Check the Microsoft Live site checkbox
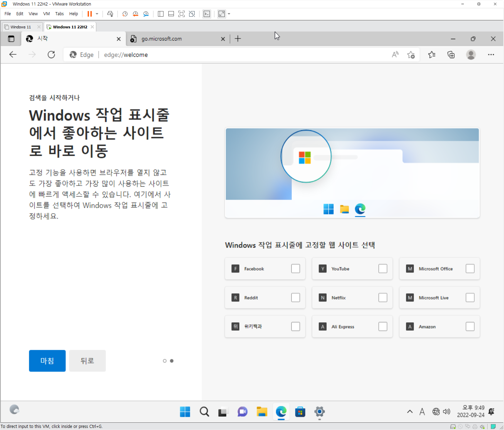504x430 pixels. point(470,297)
